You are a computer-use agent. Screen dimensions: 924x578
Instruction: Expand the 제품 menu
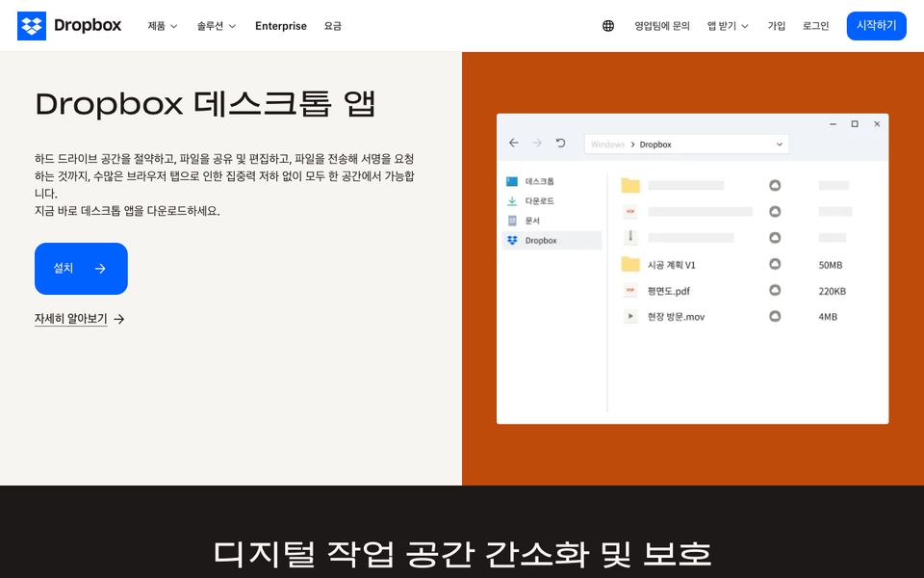tap(162, 26)
